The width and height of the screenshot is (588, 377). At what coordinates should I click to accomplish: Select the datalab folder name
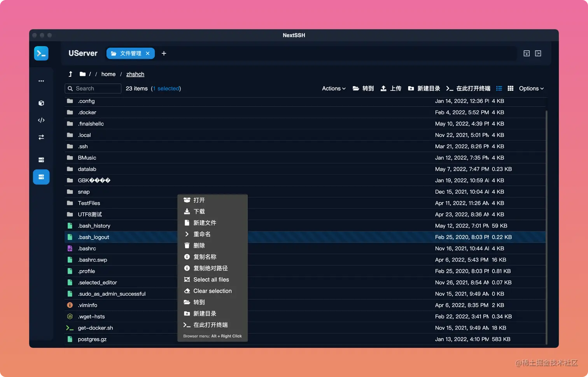[x=87, y=169]
